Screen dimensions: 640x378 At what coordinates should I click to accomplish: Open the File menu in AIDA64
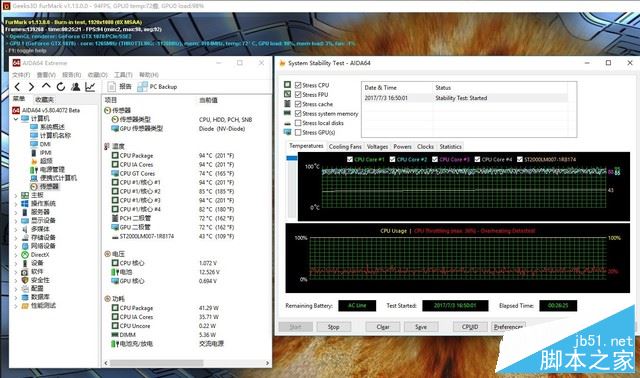point(21,75)
